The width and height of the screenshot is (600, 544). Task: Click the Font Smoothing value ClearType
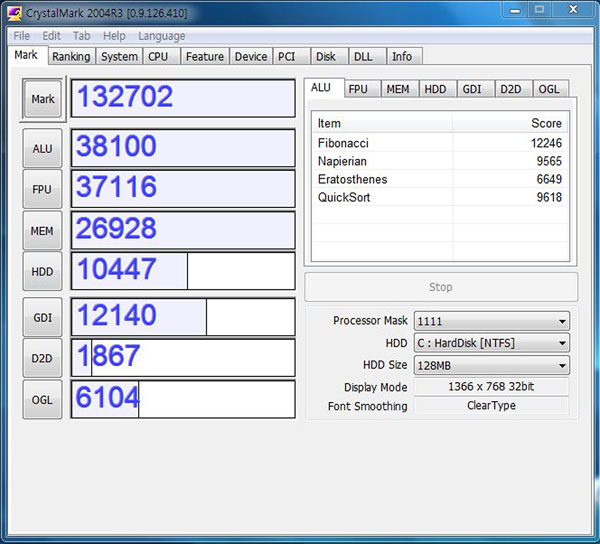(491, 406)
